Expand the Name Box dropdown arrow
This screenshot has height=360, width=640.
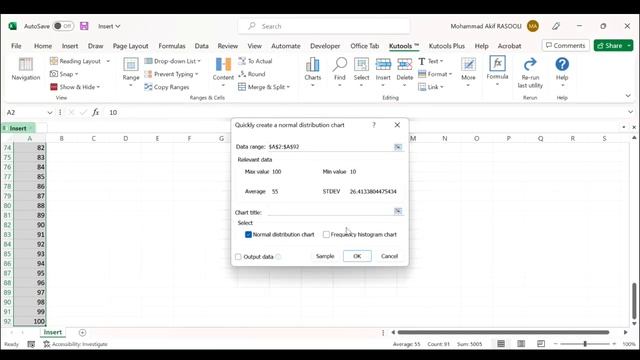(50, 113)
